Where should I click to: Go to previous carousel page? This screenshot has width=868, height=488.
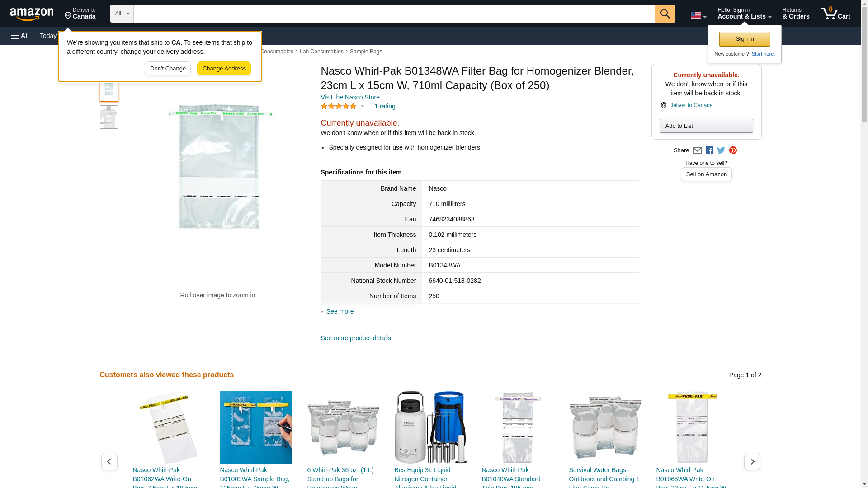[x=109, y=461]
